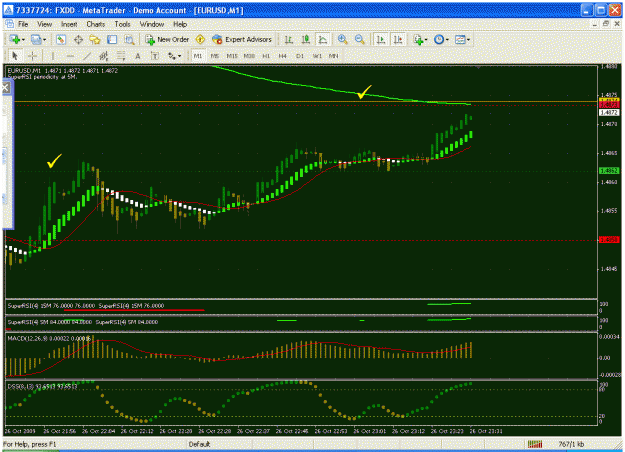This screenshot has width=625, height=452.
Task: Click the New Order button
Action: 167,39
